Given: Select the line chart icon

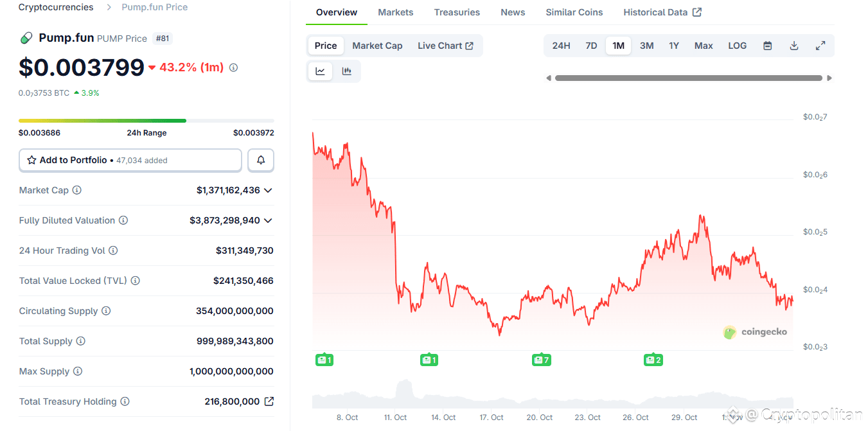Looking at the screenshot, I should click(320, 71).
